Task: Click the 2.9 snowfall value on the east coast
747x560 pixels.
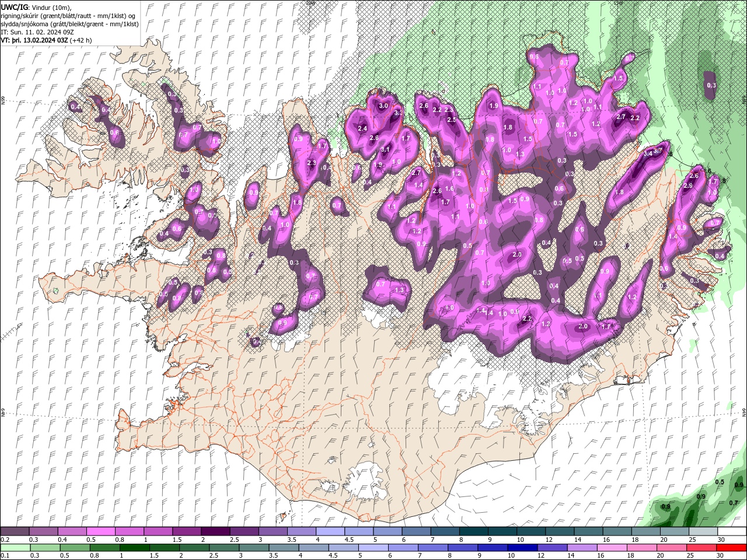Action: click(688, 185)
